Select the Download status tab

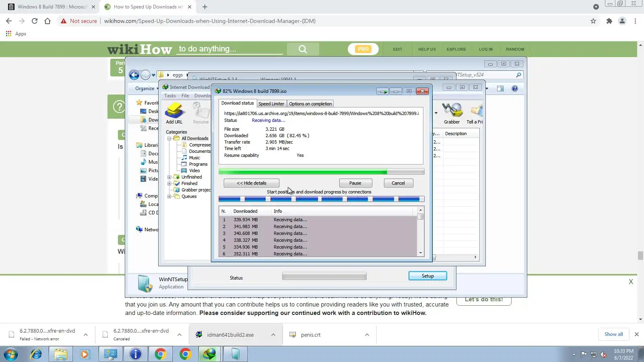coord(237,103)
